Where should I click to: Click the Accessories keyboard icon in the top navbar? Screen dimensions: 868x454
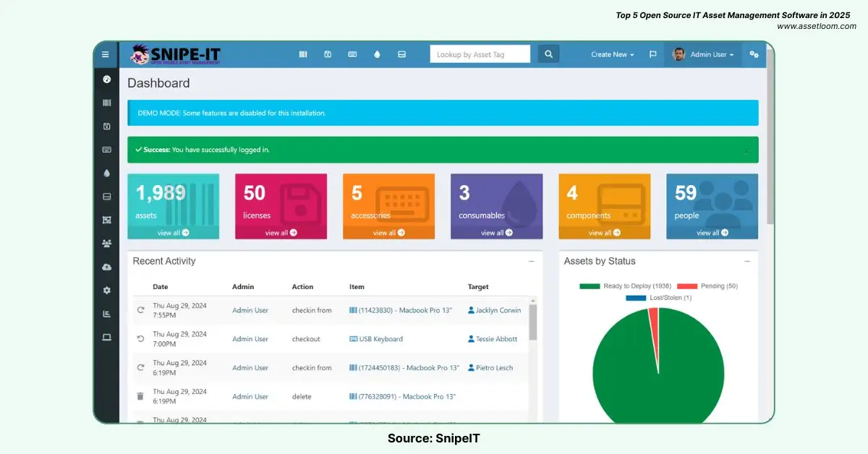[x=352, y=53]
